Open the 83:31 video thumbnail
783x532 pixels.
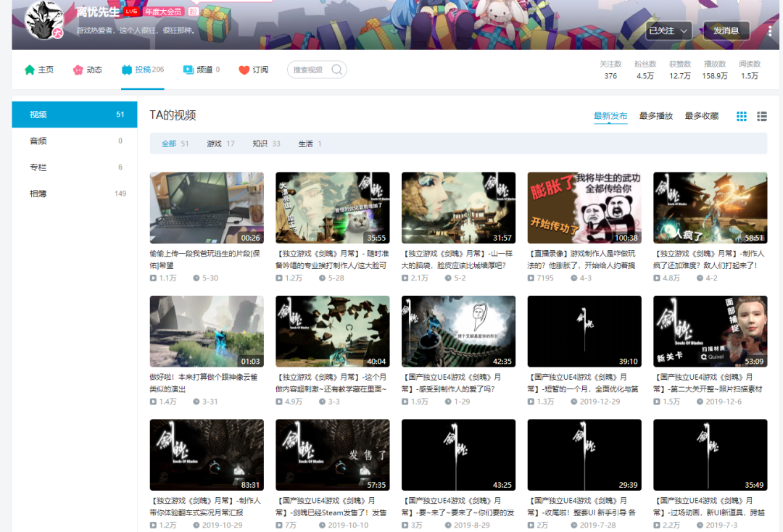(x=207, y=454)
